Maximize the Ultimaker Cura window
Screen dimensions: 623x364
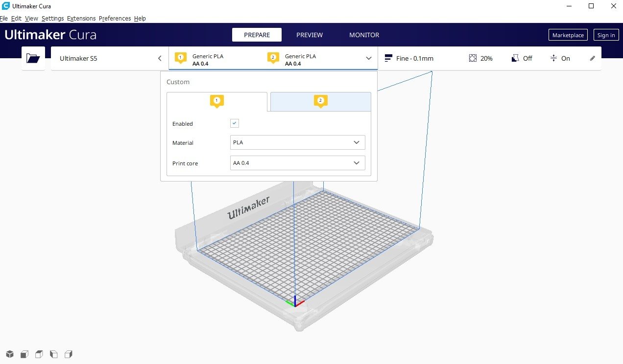point(591,6)
